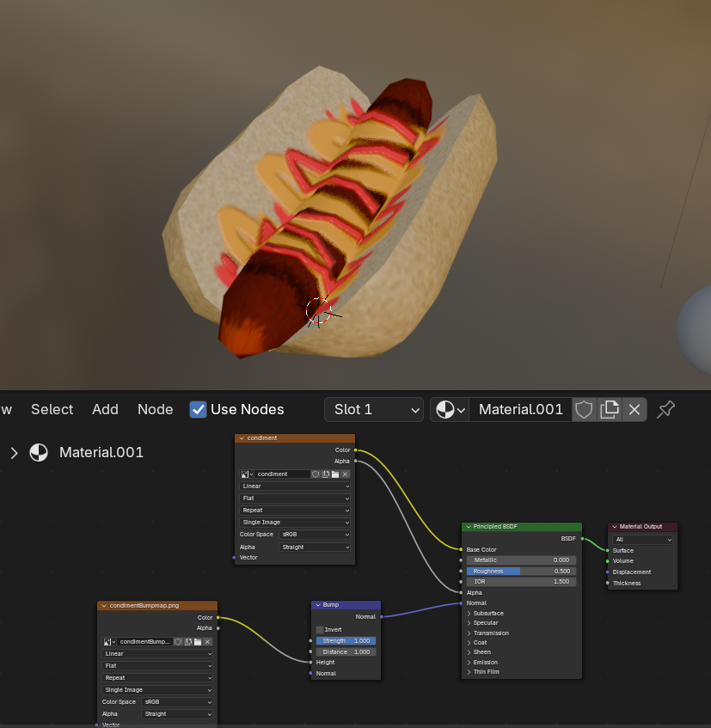Click the Material.001 name field in header

(521, 409)
